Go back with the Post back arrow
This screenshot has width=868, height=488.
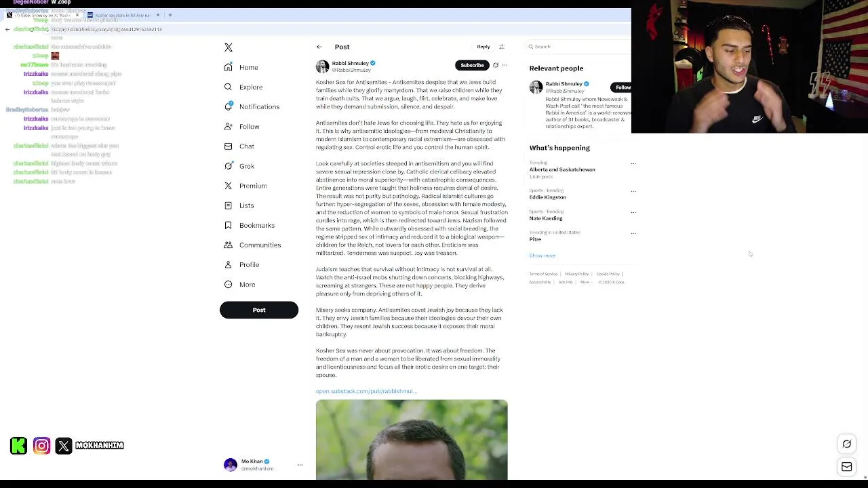click(319, 47)
